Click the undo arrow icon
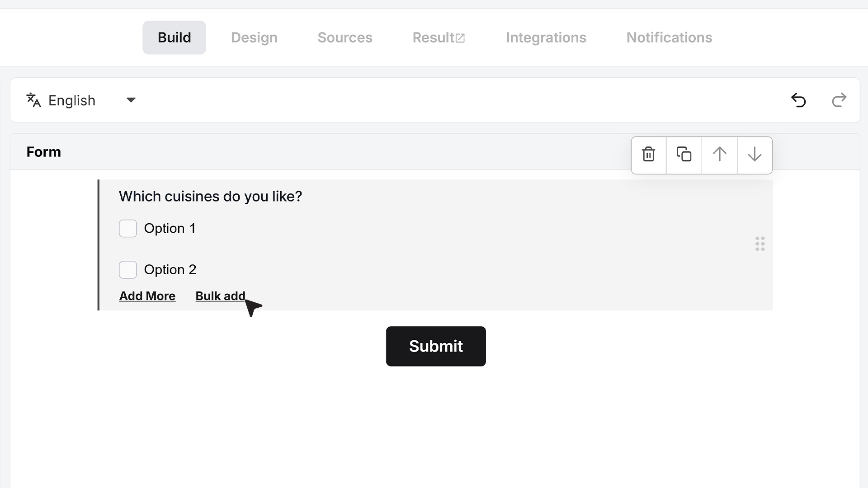 click(x=798, y=100)
